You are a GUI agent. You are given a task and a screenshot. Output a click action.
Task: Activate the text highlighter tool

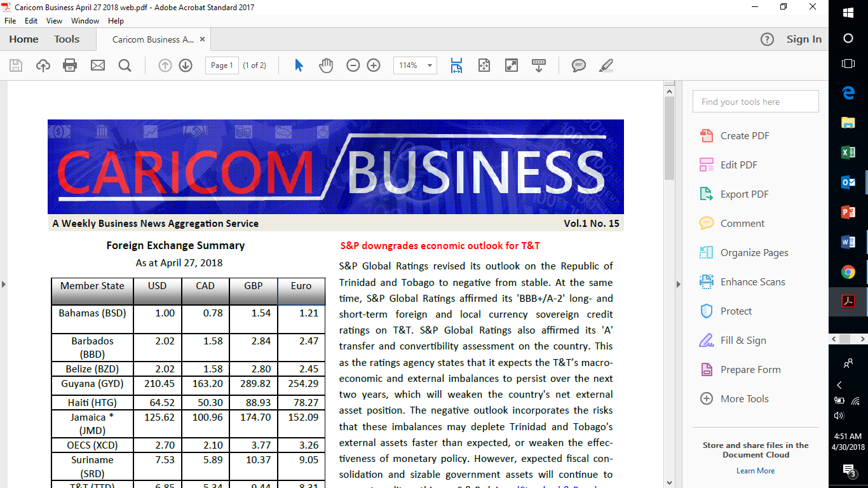click(x=606, y=65)
